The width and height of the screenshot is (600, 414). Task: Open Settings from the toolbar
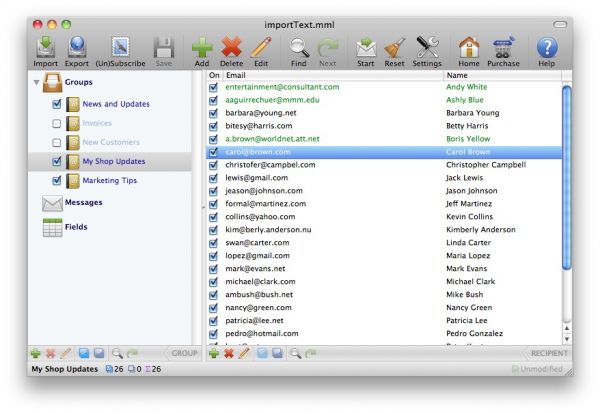point(427,48)
